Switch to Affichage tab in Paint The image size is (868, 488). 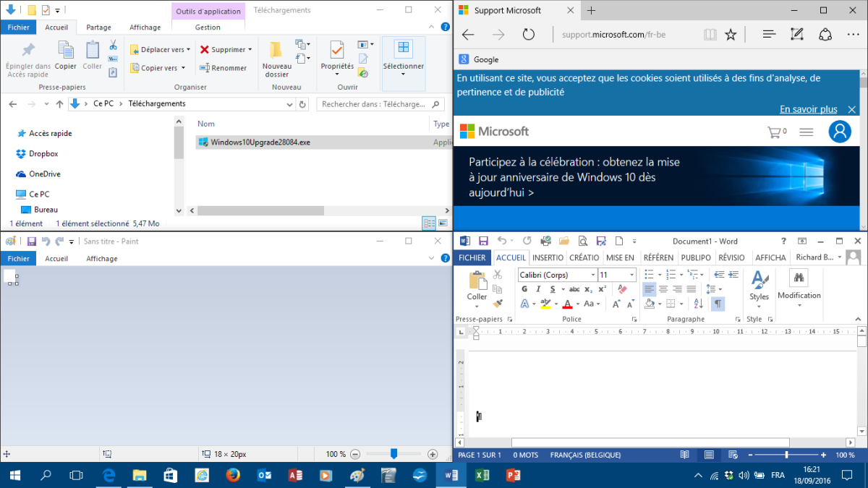(x=101, y=258)
